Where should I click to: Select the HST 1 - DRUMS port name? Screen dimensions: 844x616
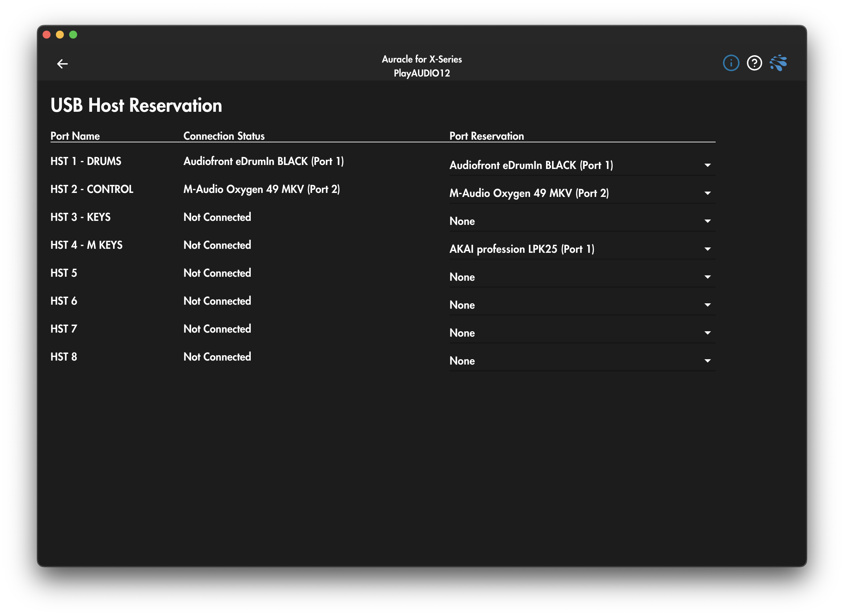point(86,161)
